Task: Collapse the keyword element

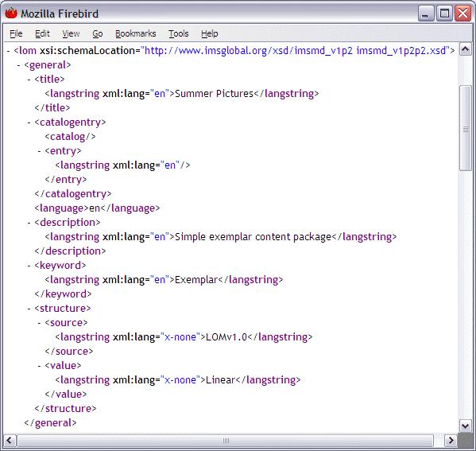Action: click(x=29, y=266)
